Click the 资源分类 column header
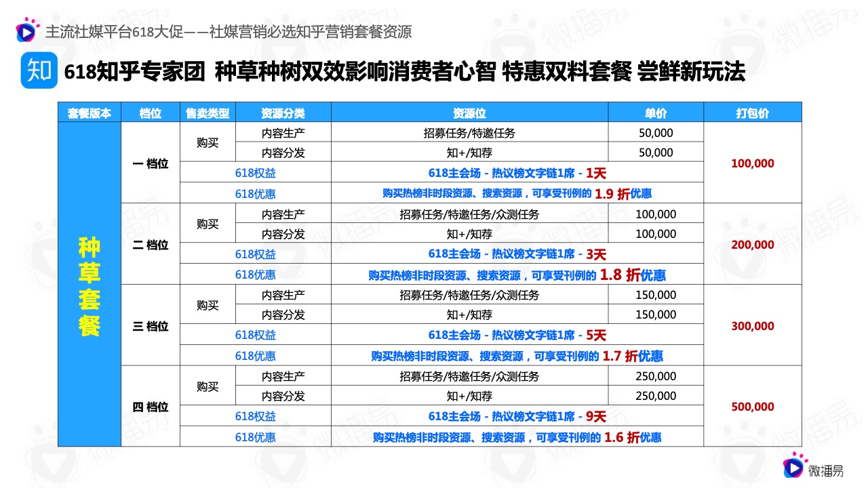Viewport: 868px width, 488px height. point(283,113)
